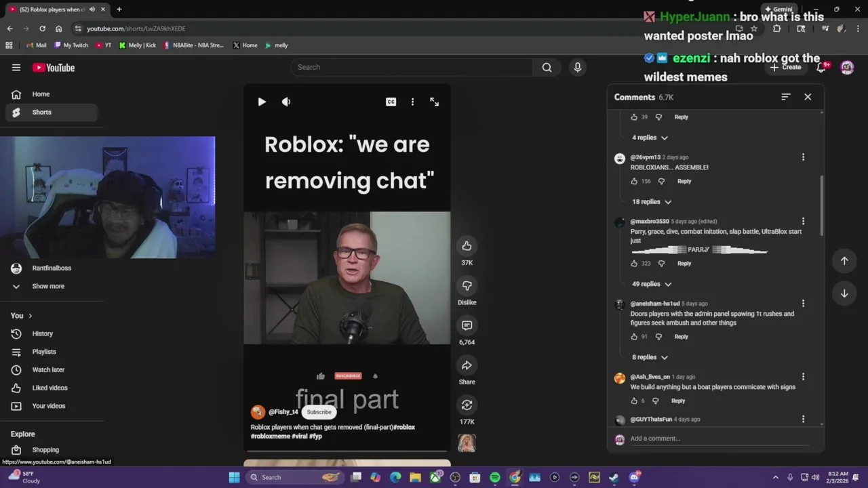Open Your videos in the sidebar
Screen dimensions: 868x488
[52, 406]
